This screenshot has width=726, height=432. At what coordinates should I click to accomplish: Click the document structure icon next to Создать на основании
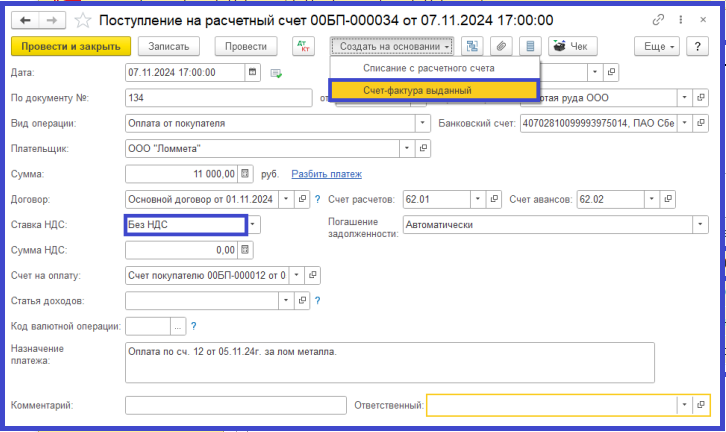coord(473,46)
